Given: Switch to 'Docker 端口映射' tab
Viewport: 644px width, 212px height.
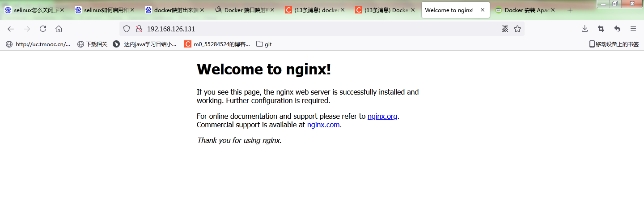Looking at the screenshot, I should 245,10.
